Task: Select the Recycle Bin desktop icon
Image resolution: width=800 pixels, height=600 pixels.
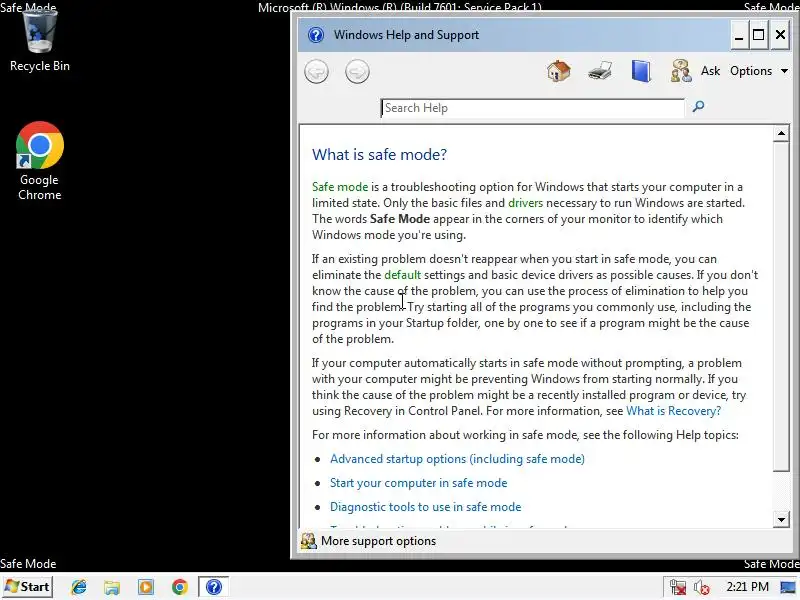Action: pyautogui.click(x=40, y=42)
